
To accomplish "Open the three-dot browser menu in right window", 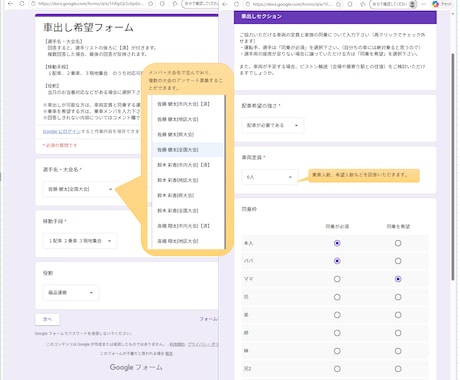I will 423,4.
